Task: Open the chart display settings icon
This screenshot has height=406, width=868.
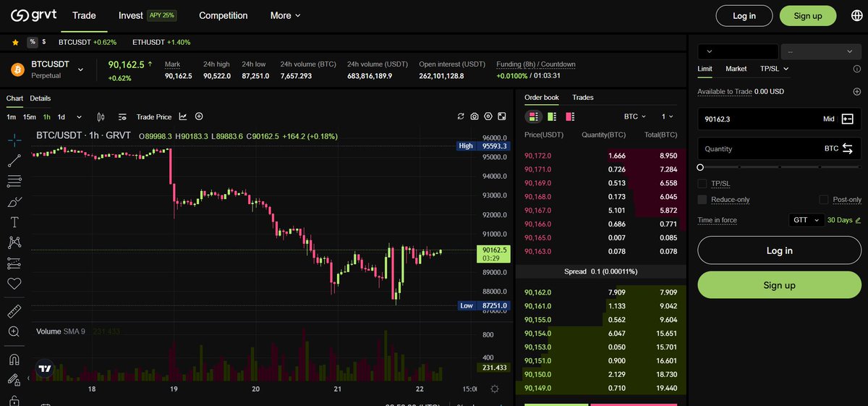Action: pyautogui.click(x=122, y=117)
